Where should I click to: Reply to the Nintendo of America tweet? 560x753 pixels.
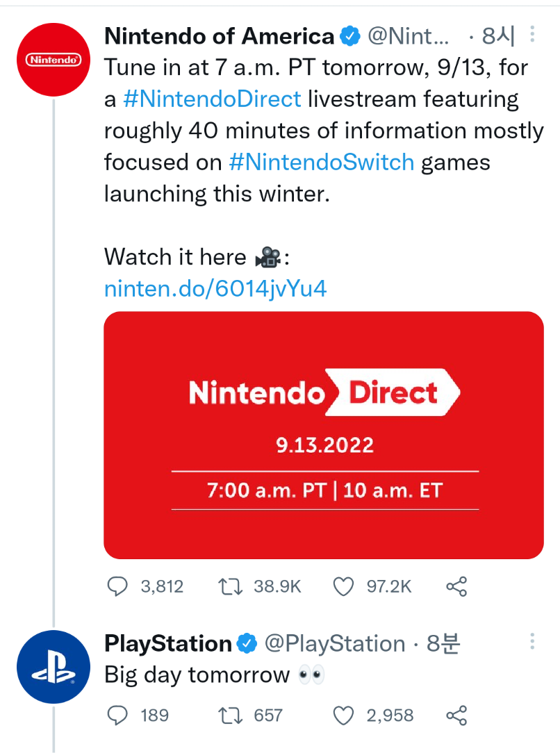point(117,587)
